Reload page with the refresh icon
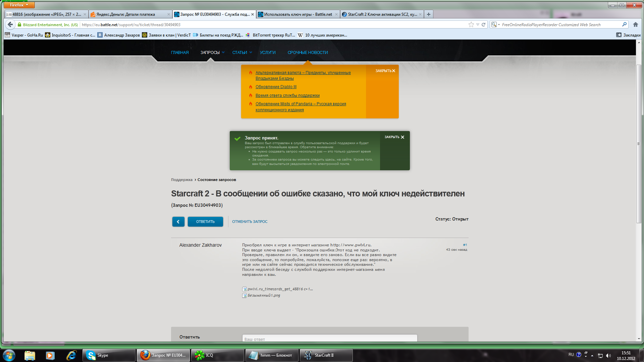Screen dimensions: 644x362 tap(483, 24)
